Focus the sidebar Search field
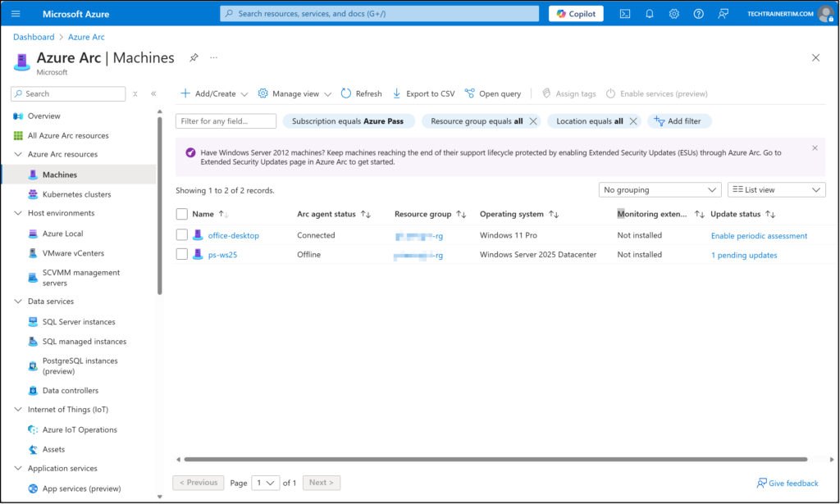 click(x=68, y=93)
